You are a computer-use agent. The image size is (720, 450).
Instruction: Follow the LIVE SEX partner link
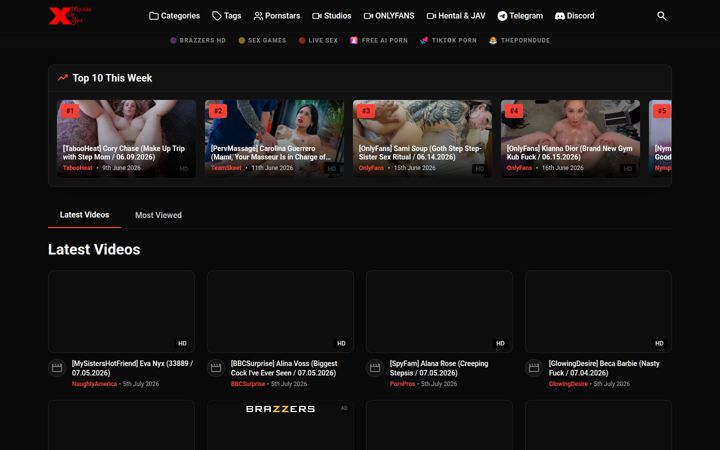pos(318,40)
